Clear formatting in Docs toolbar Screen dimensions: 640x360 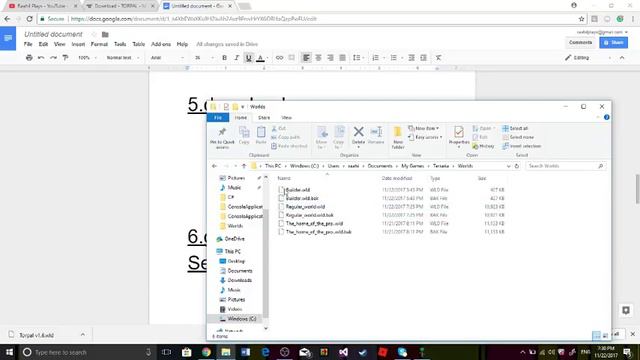click(438, 58)
